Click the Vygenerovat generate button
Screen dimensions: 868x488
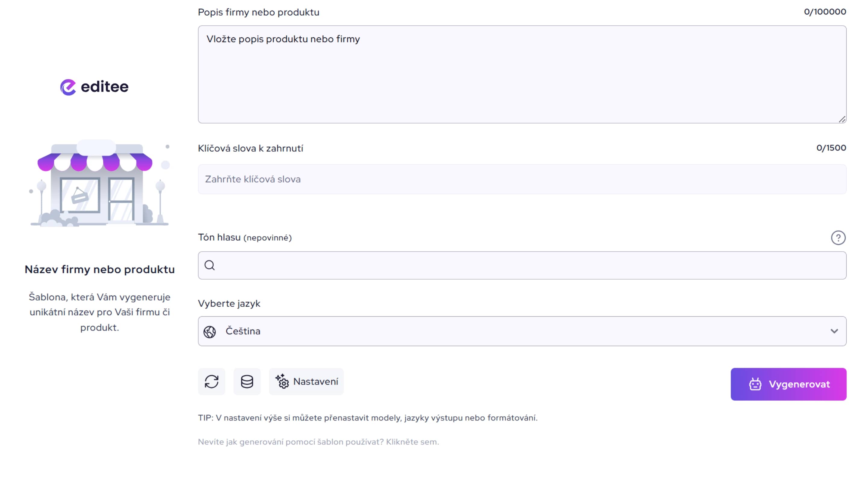click(x=788, y=384)
